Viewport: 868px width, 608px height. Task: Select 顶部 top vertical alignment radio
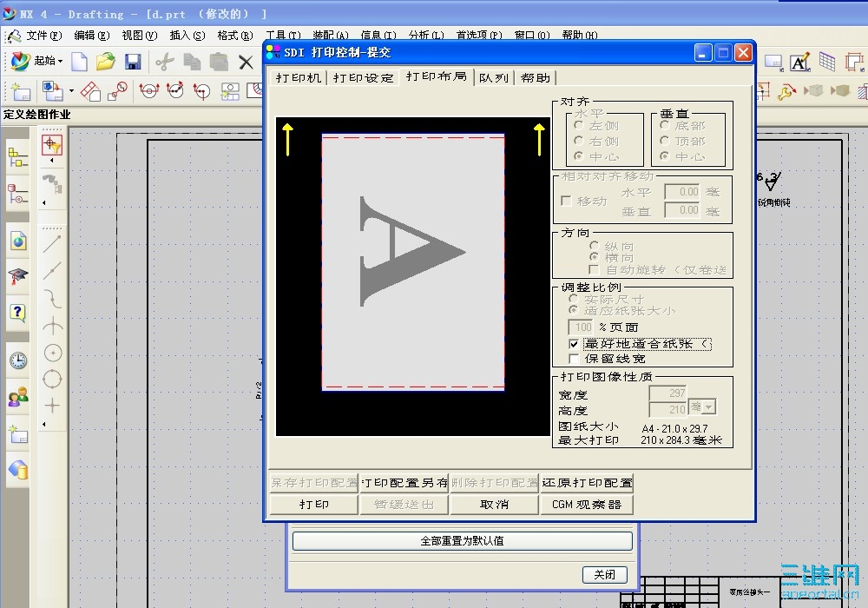[665, 141]
